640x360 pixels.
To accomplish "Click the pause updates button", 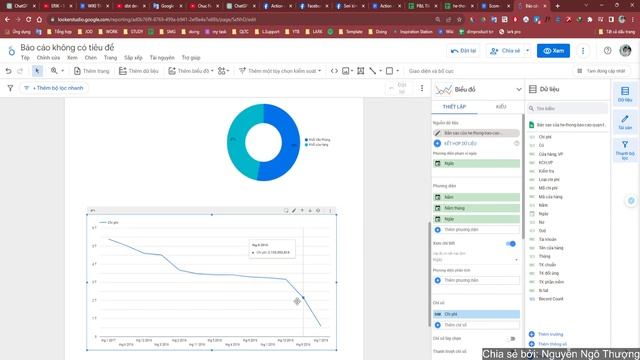I will 601,71.
